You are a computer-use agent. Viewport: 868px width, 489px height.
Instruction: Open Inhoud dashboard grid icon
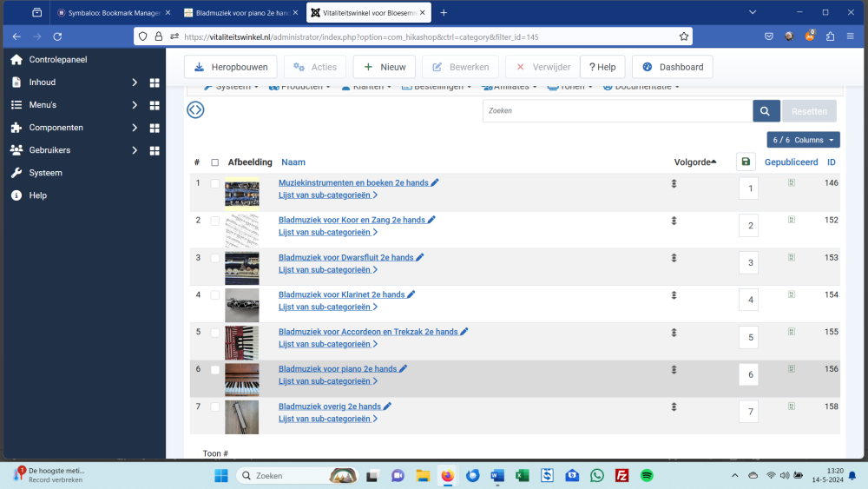[155, 83]
